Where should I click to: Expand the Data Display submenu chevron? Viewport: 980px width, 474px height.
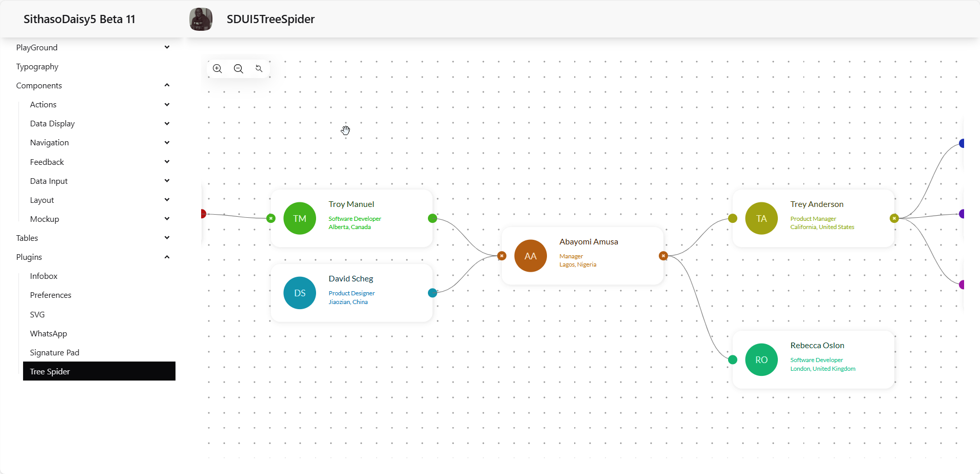(x=167, y=124)
